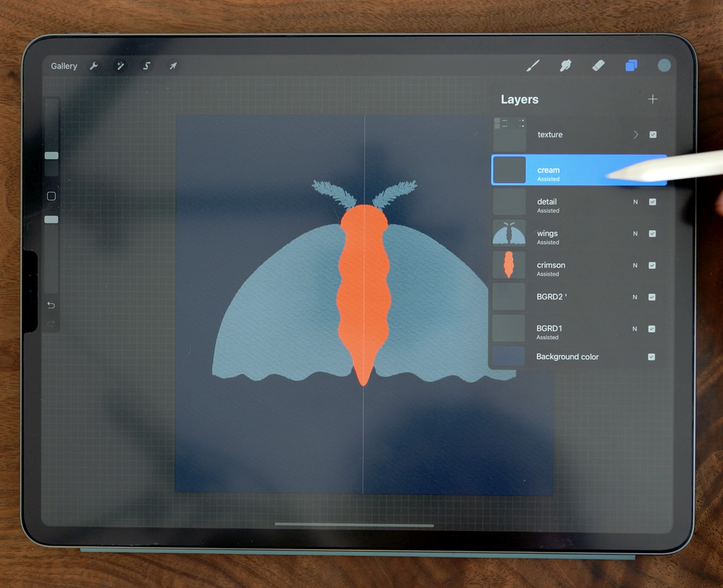Open the Actions wrench menu
Screen dimensions: 723x588
[94, 66]
